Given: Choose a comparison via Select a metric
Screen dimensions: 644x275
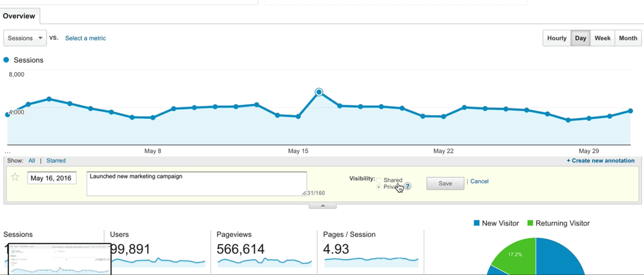Looking at the screenshot, I should 85,38.
